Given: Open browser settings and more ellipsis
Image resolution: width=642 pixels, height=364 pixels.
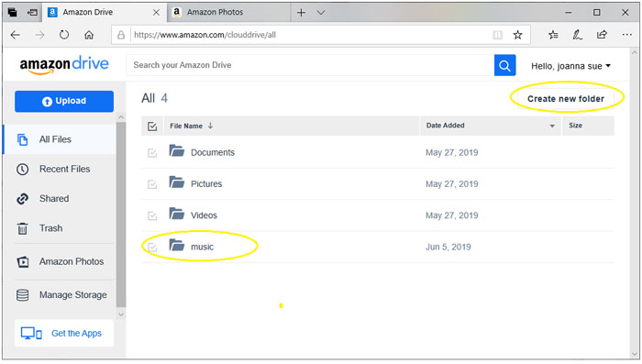Looking at the screenshot, I should point(626,35).
